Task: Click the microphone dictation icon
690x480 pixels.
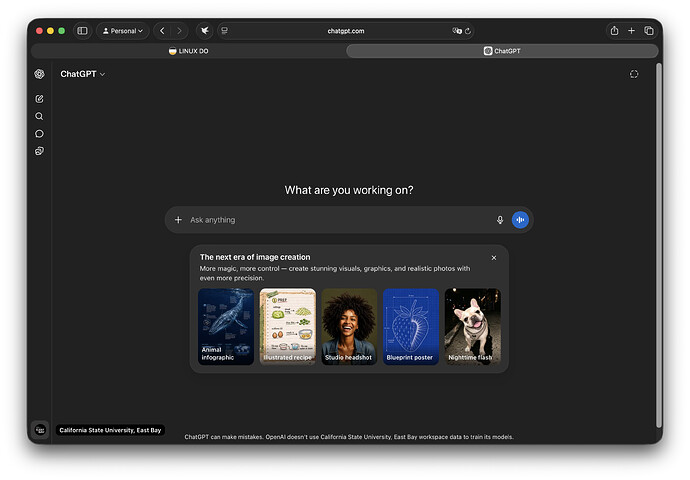Action: [500, 220]
